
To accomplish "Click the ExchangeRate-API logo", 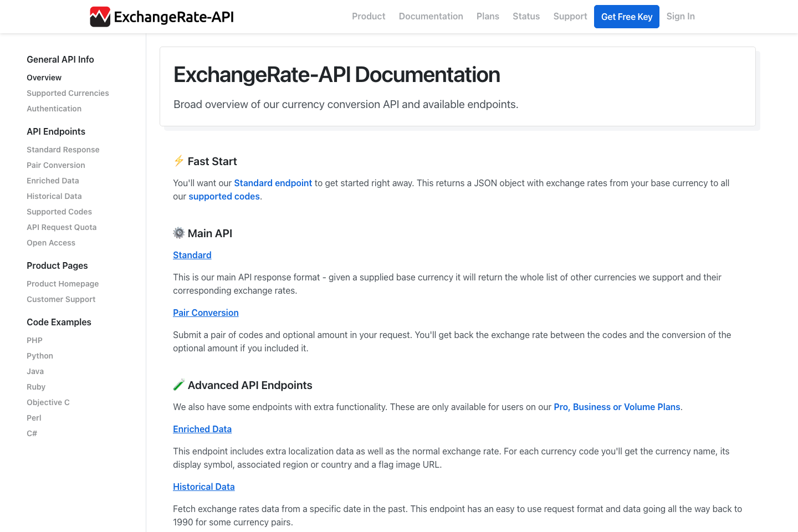I will [161, 17].
